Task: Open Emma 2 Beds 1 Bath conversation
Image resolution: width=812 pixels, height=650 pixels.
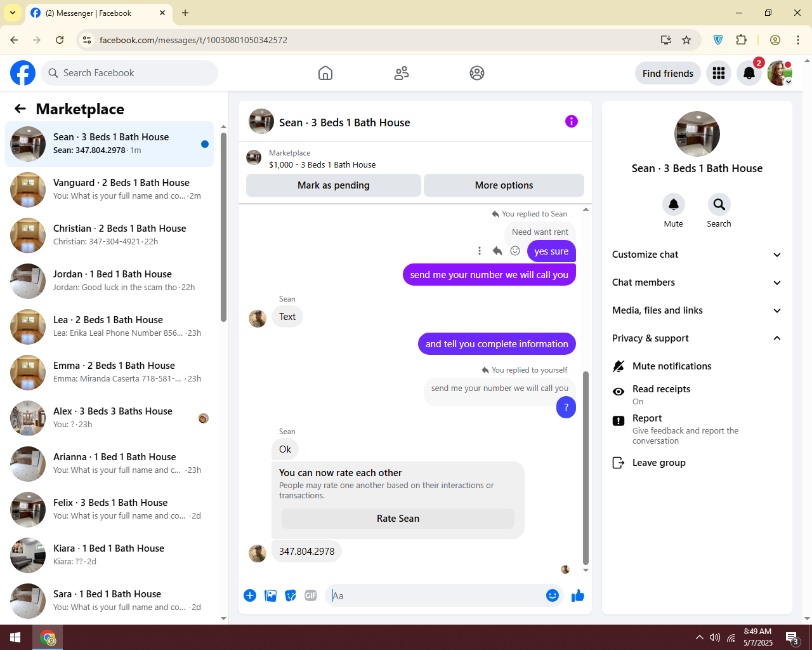Action: [x=109, y=373]
